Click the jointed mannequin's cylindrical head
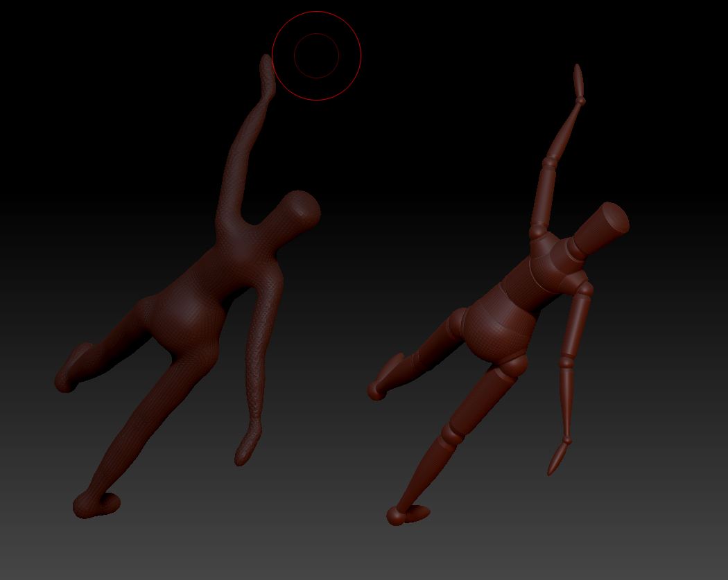 click(x=603, y=227)
